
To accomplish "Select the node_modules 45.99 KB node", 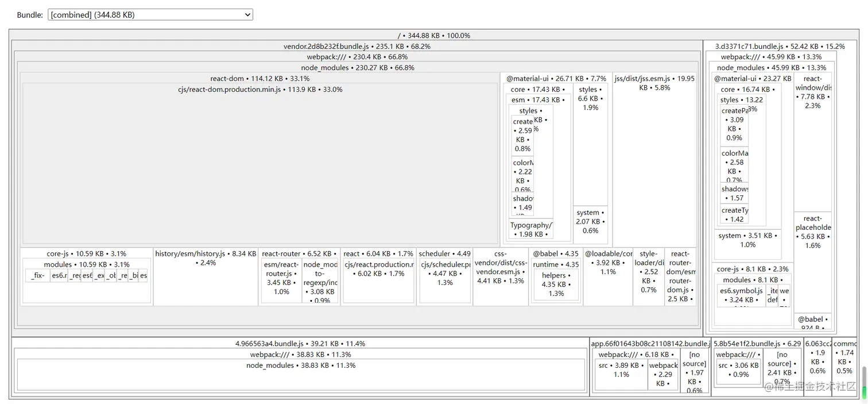I will [x=771, y=67].
